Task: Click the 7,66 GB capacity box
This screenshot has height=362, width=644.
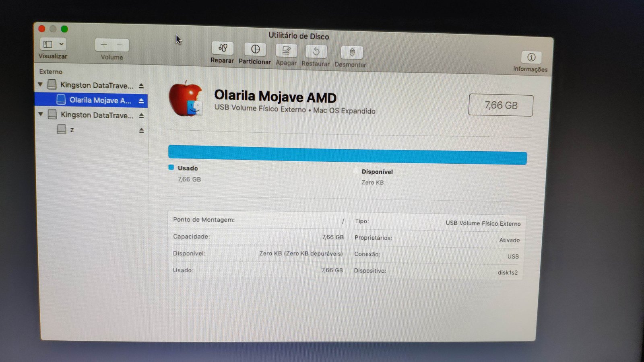Action: [x=500, y=105]
